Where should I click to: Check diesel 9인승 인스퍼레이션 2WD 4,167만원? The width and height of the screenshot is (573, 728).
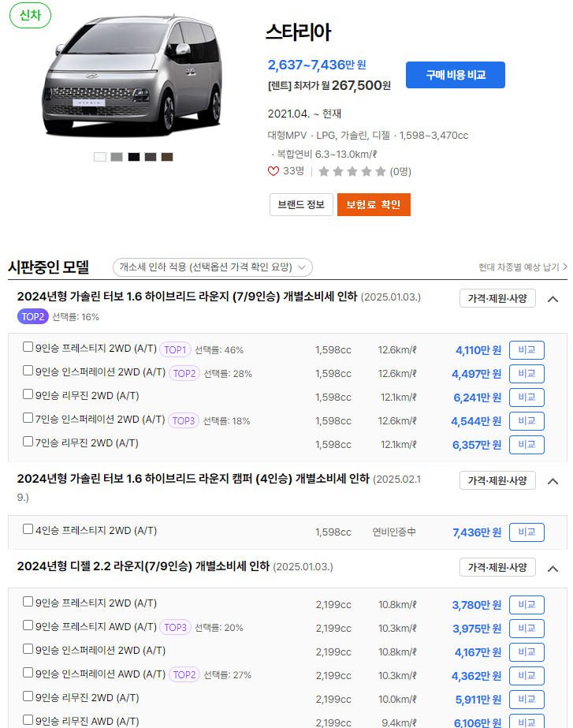28,648
